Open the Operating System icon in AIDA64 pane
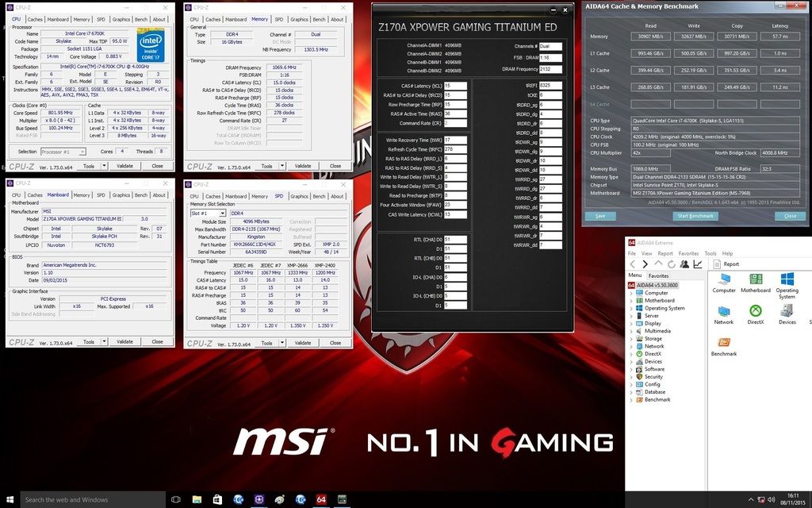The width and height of the screenshot is (812, 508). tap(787, 286)
